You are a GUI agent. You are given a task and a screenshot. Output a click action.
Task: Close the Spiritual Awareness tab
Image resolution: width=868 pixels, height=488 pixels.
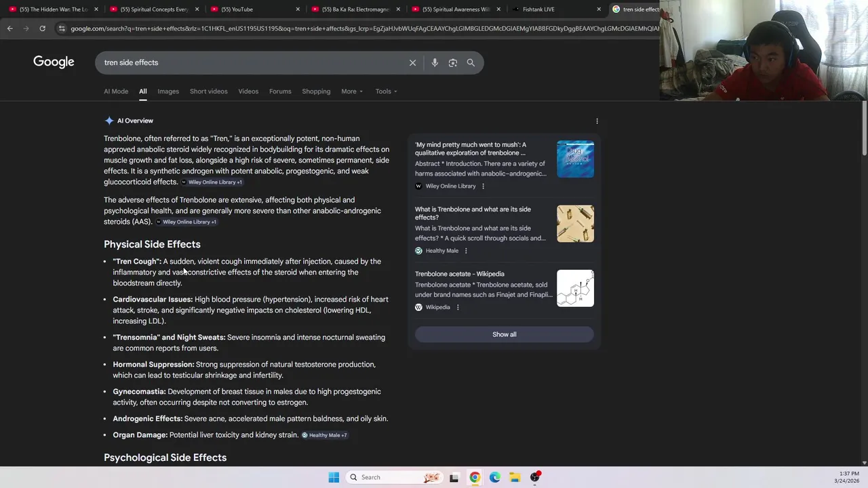tap(498, 9)
